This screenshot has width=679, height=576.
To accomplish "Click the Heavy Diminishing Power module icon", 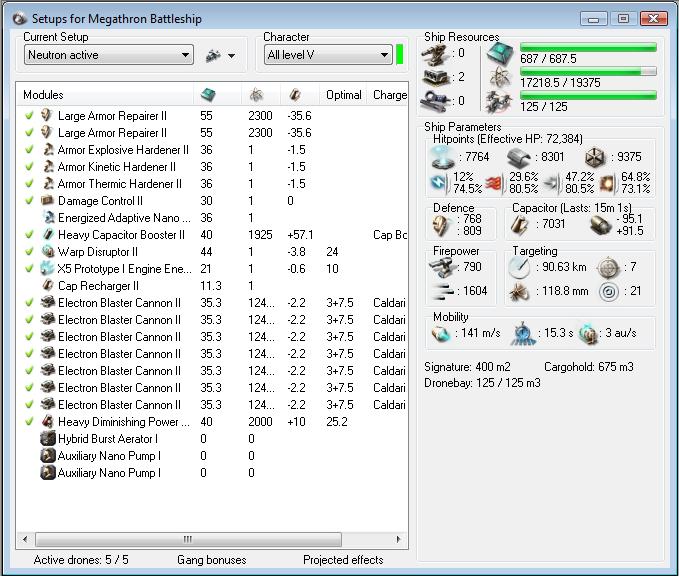I will pos(48,421).
